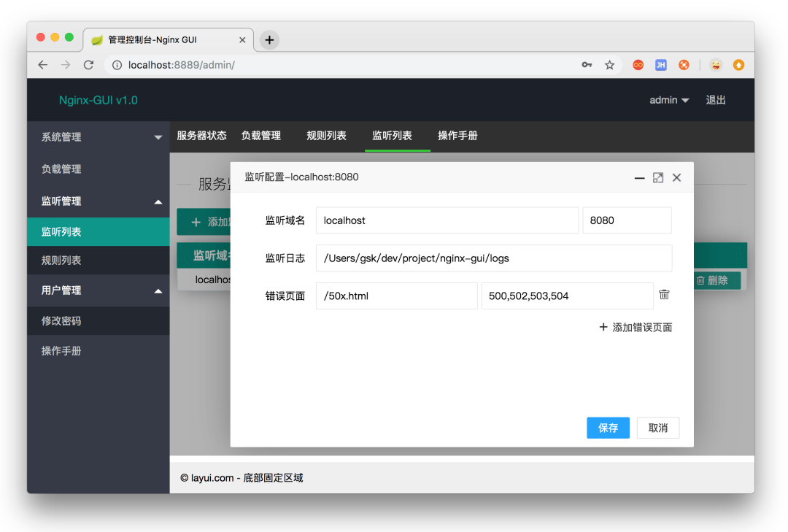
Task: Open the admin account dropdown
Action: (668, 100)
